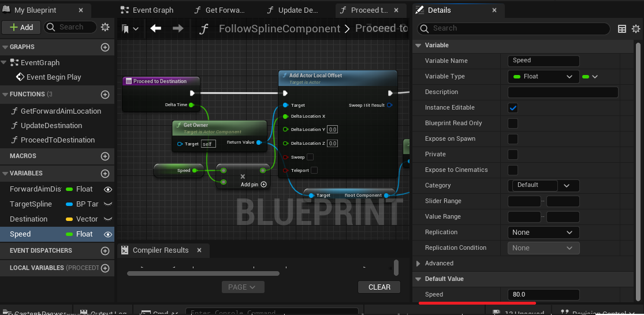Image resolution: width=644 pixels, height=315 pixels.
Task: Open Details property matrix table icon
Action: coord(622,29)
